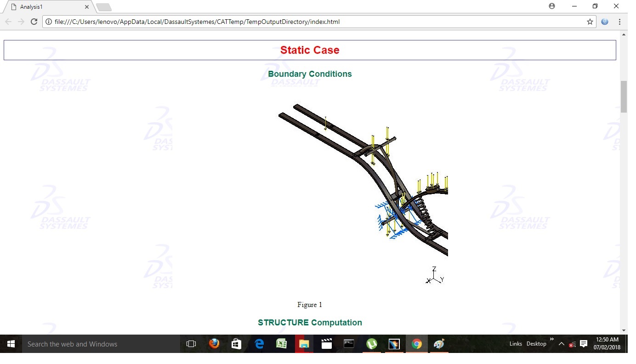This screenshot has width=636, height=364.
Task: Click the 'STRUCTURE Computation' heading
Action: pos(310,323)
